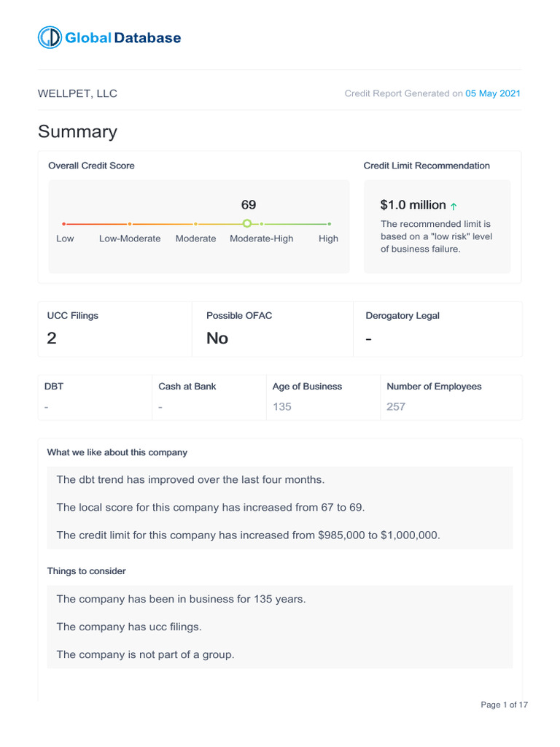Click the score marker circle on credit slider
Screen dimensions: 560x747
247,223
